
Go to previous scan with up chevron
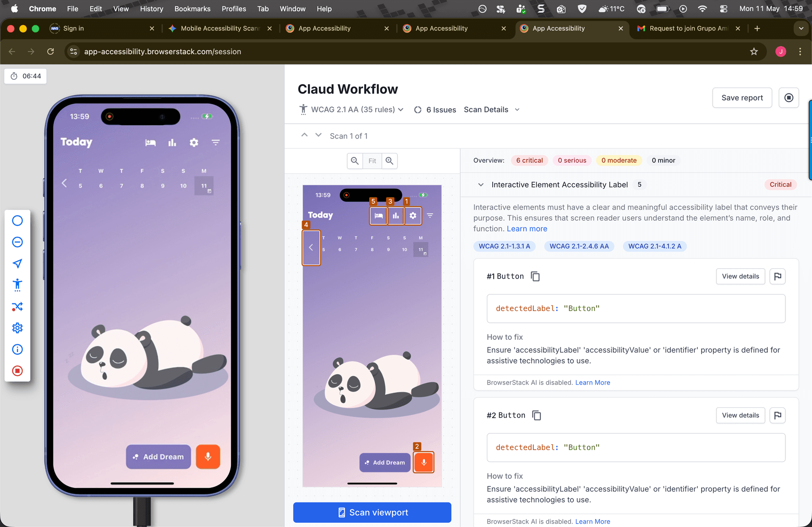click(x=304, y=135)
